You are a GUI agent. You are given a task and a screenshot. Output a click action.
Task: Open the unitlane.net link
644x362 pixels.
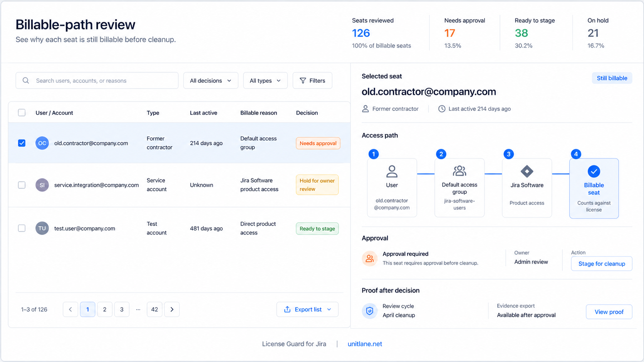[365, 344]
